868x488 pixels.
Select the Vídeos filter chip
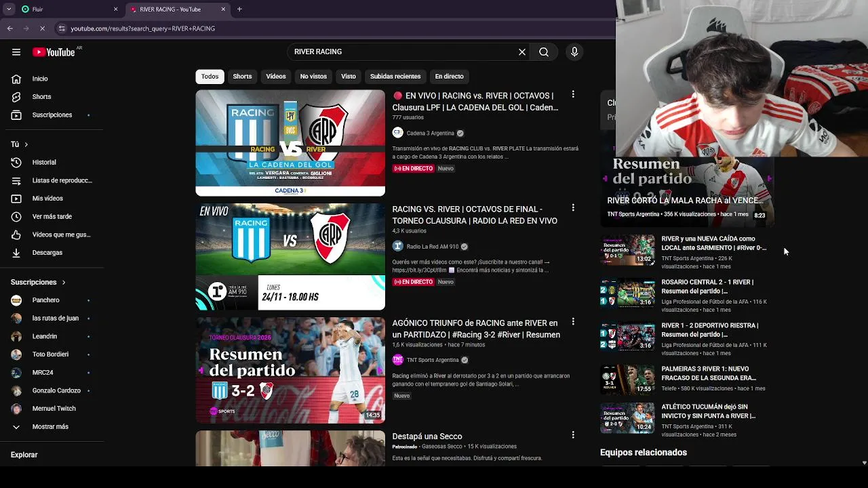pyautogui.click(x=276, y=77)
